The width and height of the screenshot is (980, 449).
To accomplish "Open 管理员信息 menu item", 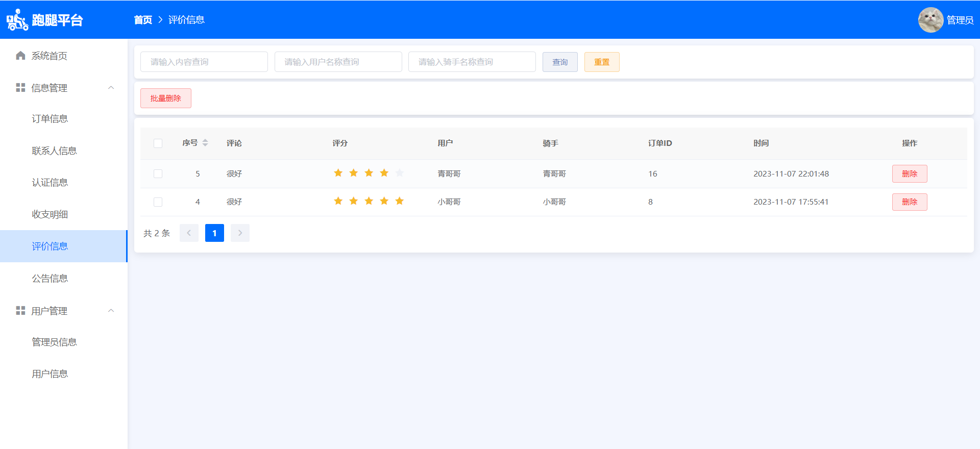I will point(64,342).
